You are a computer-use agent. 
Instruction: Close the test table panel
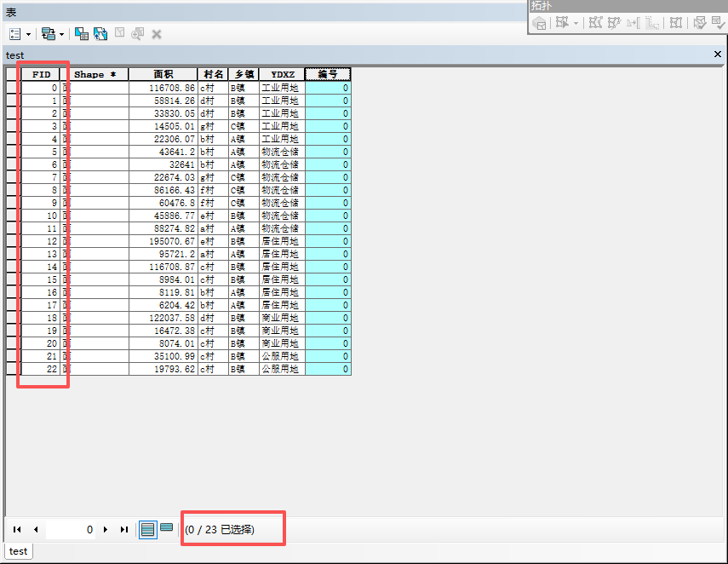coord(717,55)
